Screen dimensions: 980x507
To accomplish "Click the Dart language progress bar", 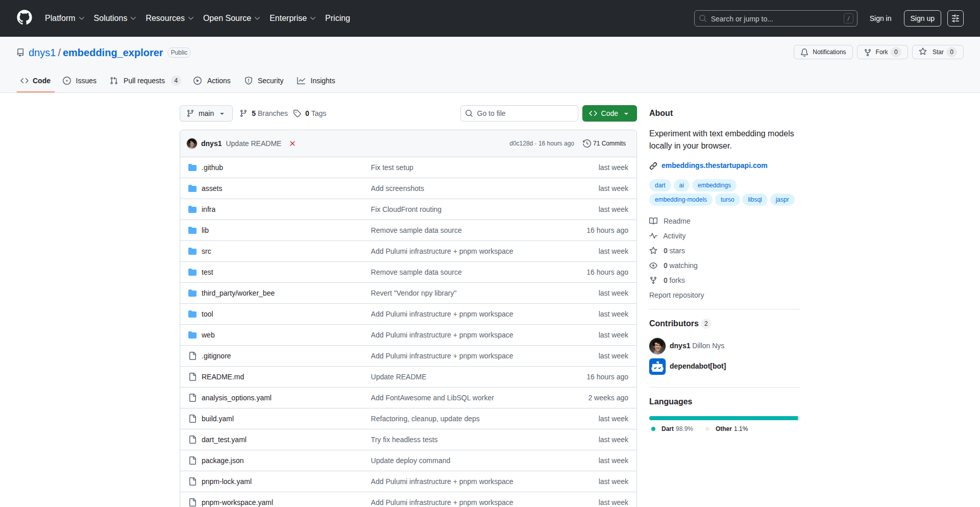I will pyautogui.click(x=723, y=418).
